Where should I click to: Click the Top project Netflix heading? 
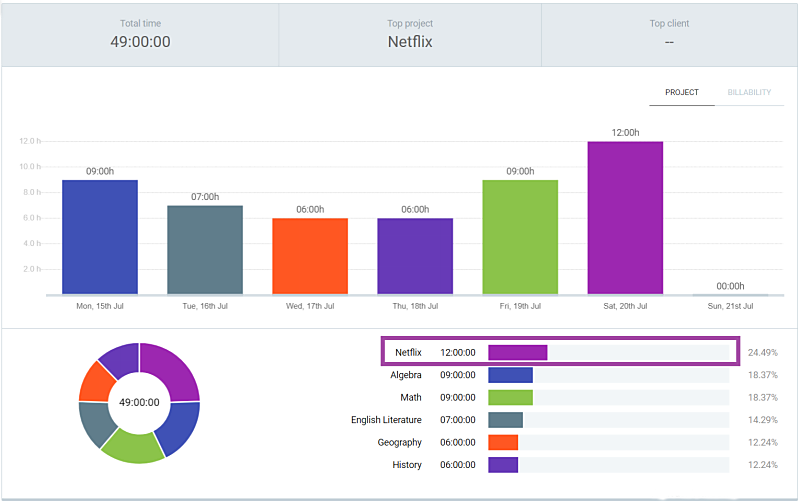pyautogui.click(x=410, y=42)
